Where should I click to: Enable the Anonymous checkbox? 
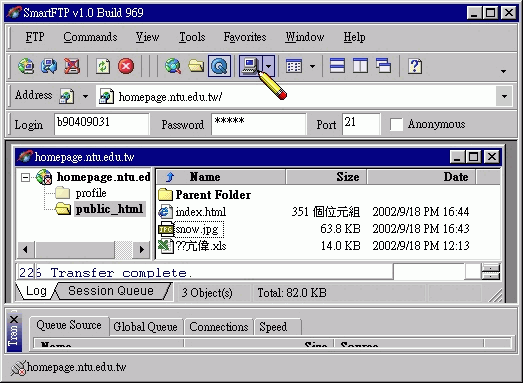pos(396,124)
